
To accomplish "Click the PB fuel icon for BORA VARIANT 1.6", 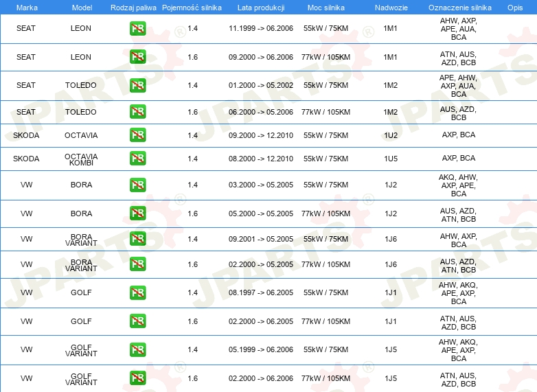I will tap(137, 264).
